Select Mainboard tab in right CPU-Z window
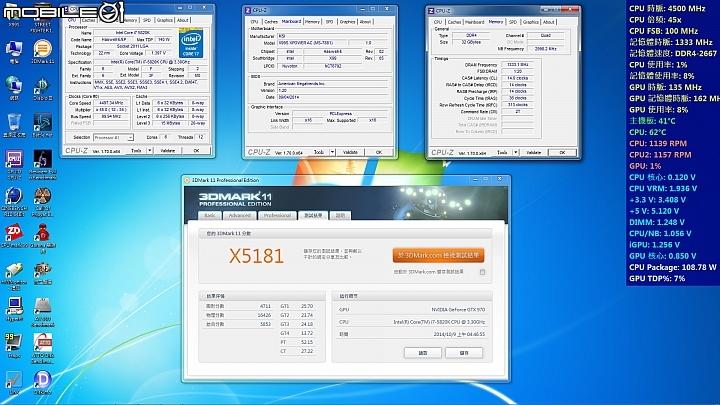Viewport: 720px width, 405px height. tap(474, 22)
